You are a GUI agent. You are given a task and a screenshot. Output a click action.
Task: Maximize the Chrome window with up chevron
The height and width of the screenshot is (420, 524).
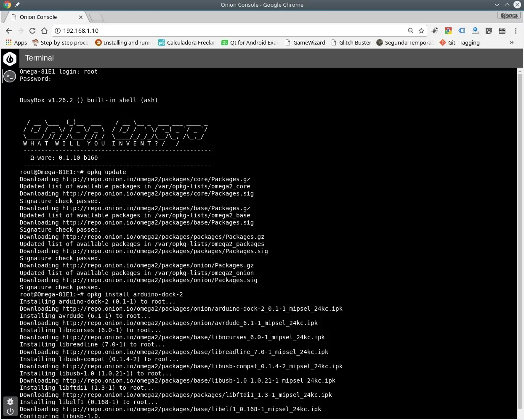[x=507, y=5]
